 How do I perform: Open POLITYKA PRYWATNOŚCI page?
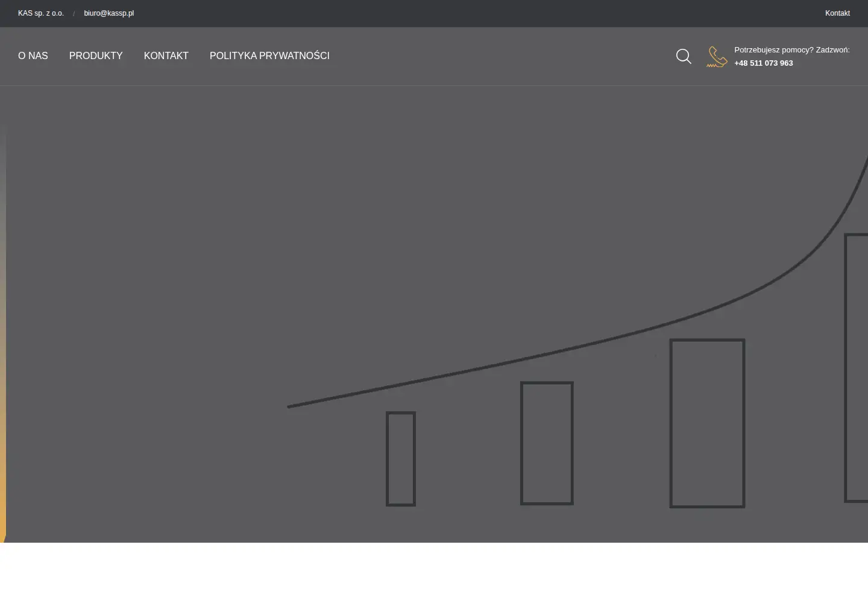point(269,56)
